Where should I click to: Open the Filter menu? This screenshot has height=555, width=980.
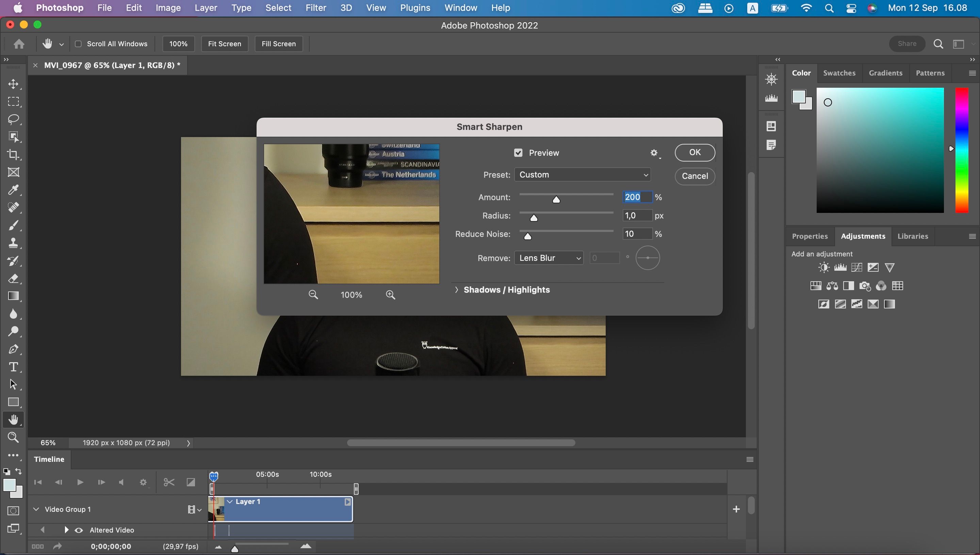[x=315, y=7]
